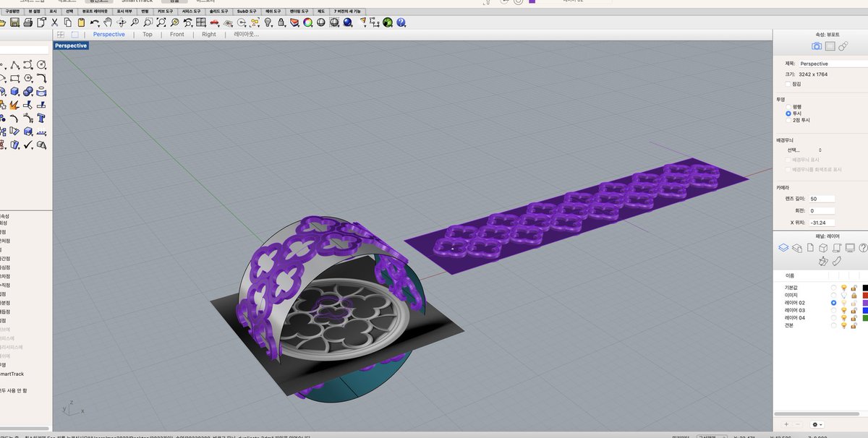
Task: Open the Display monitor panel icon
Action: (850, 247)
